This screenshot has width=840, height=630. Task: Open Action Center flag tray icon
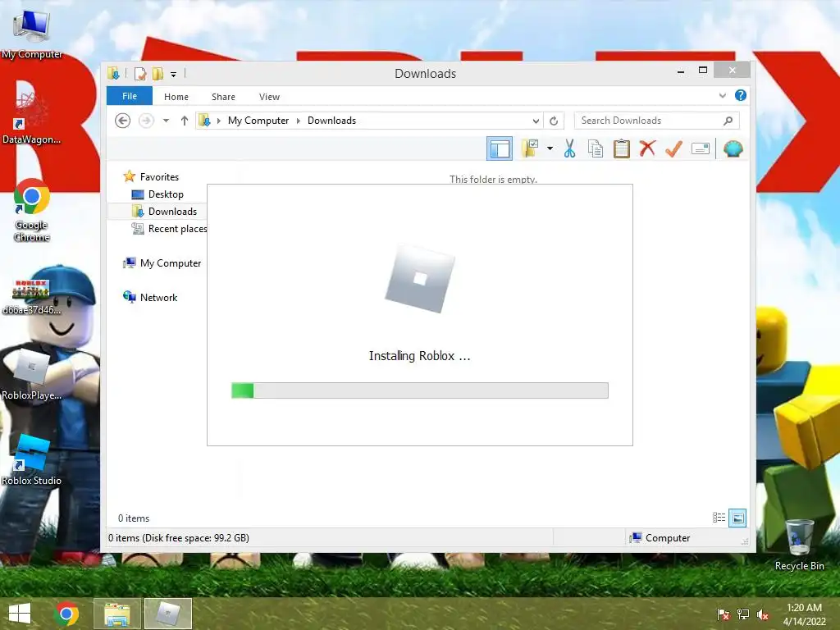[724, 614]
